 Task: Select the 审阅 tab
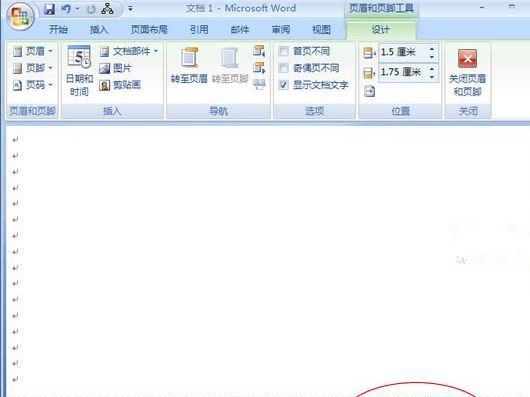point(281,30)
